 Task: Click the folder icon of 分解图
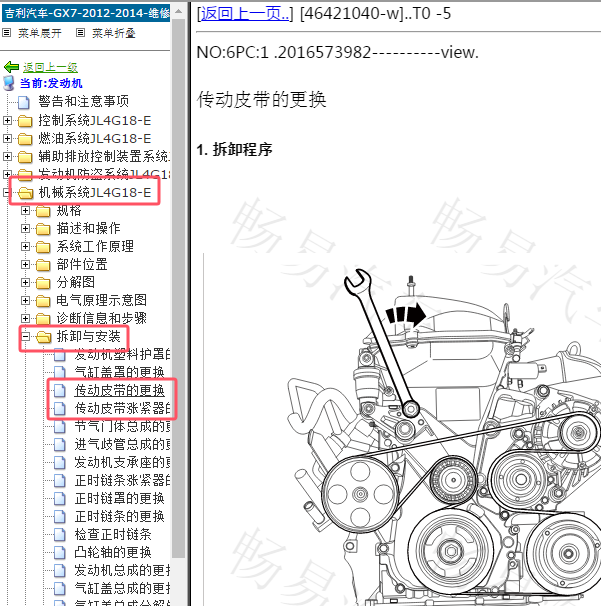pyautogui.click(x=43, y=283)
